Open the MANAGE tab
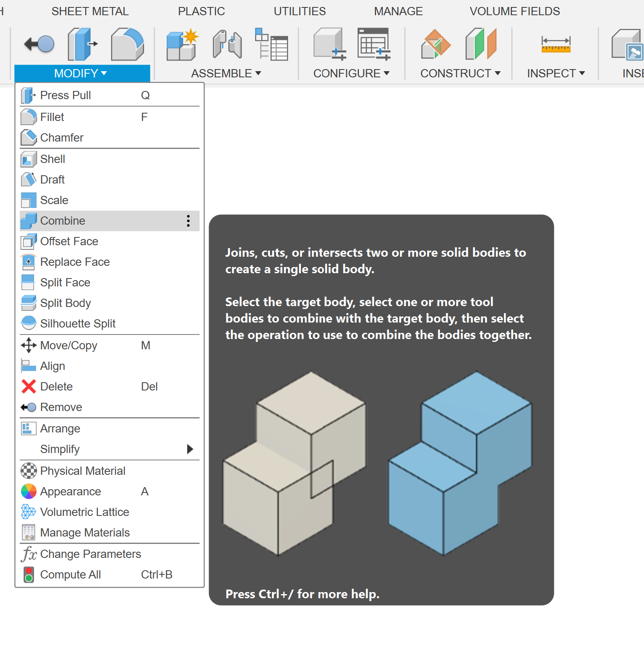 coord(398,12)
